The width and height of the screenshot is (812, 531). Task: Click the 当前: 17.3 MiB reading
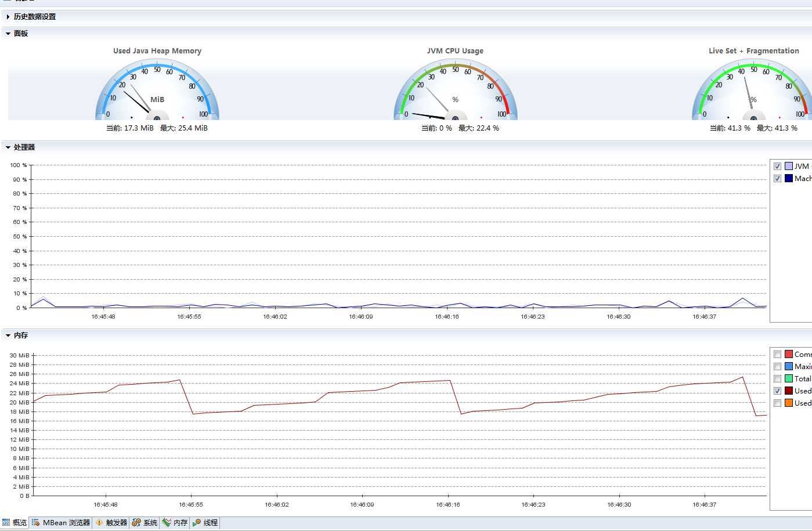130,128
